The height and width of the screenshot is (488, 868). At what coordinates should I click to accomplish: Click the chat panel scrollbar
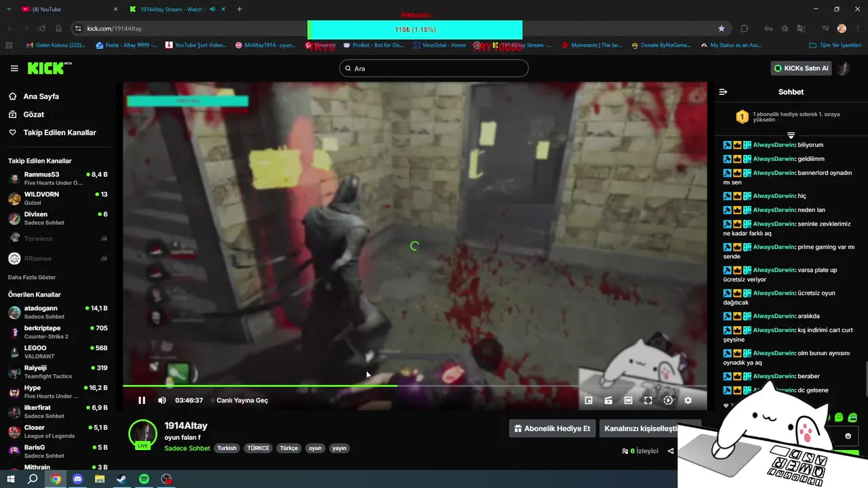coord(865,380)
